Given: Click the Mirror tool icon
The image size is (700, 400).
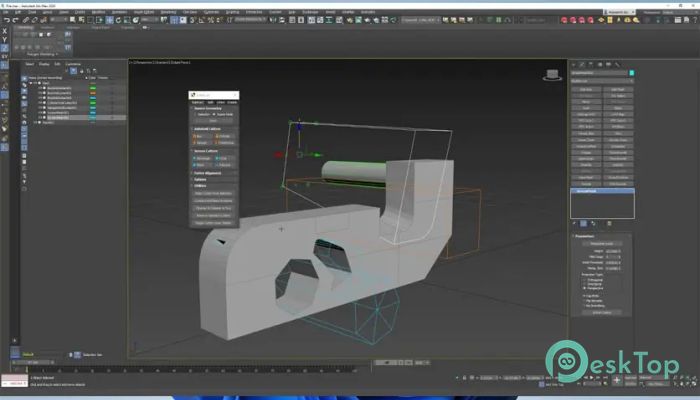Looking at the screenshot, I should [x=272, y=20].
